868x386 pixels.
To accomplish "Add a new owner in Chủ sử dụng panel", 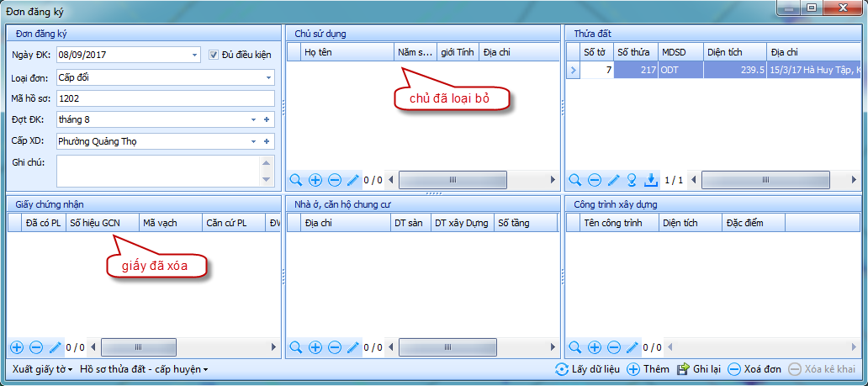I will pos(315,180).
